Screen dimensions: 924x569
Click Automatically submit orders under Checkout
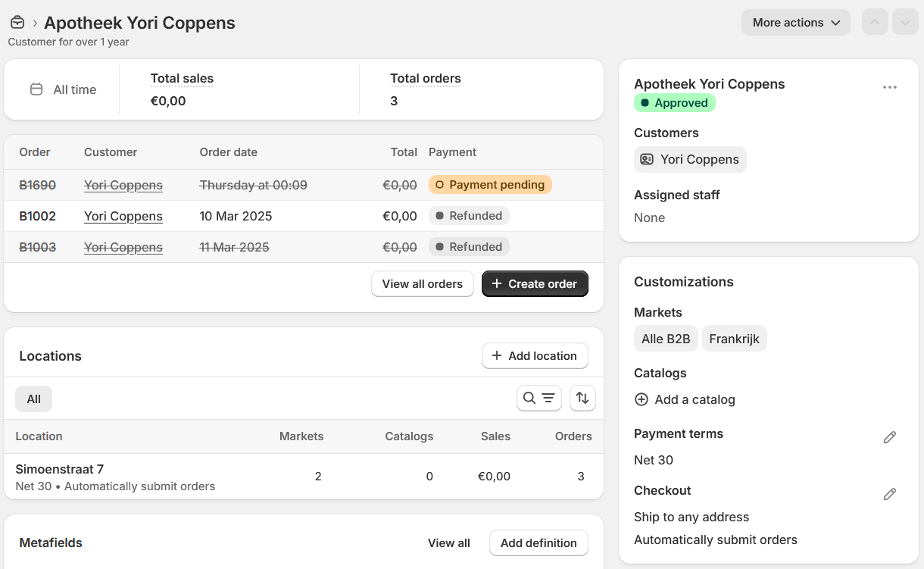(x=716, y=540)
